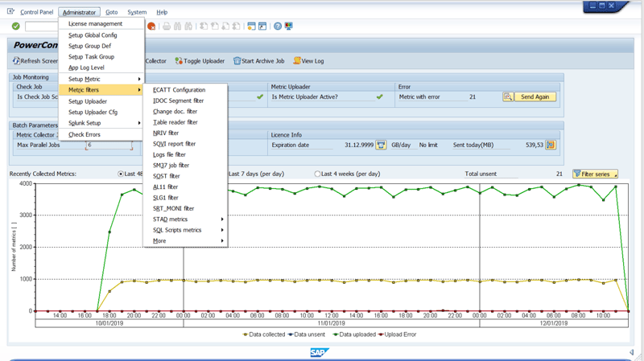Select NRIV filter entry
644x361 pixels.
185,133
